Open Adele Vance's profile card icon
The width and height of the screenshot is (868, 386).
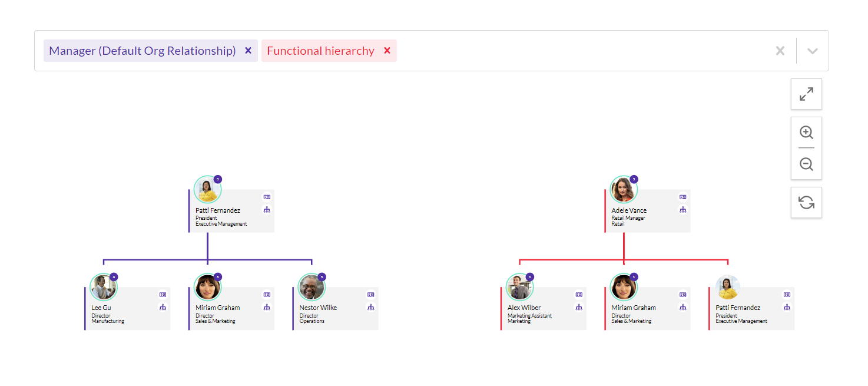(x=683, y=197)
